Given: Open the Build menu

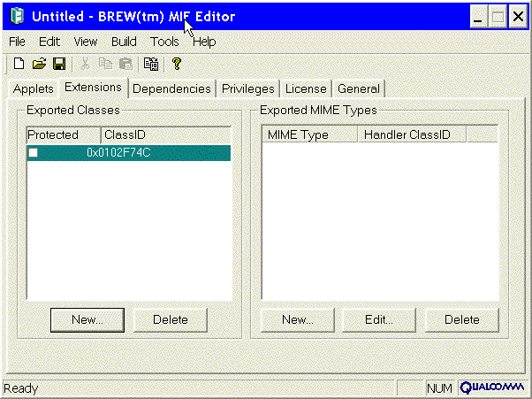Looking at the screenshot, I should point(124,42).
